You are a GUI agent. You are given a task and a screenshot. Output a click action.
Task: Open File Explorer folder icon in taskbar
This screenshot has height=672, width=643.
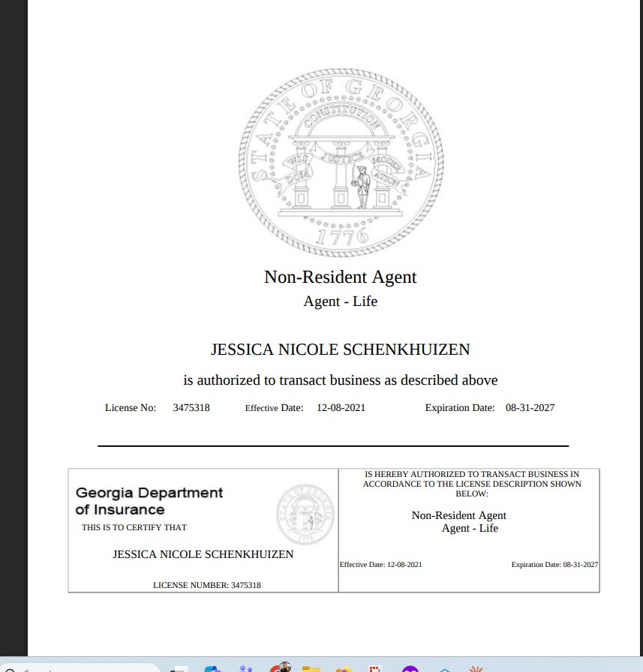tap(311, 668)
